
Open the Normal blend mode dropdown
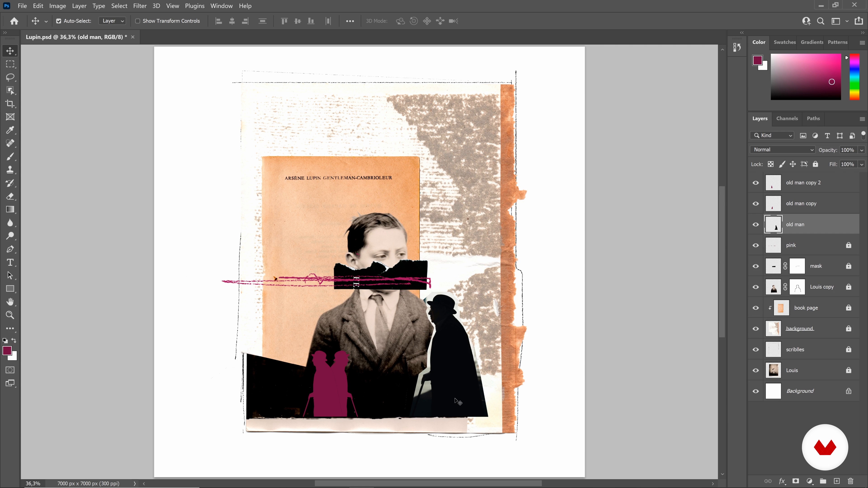782,150
